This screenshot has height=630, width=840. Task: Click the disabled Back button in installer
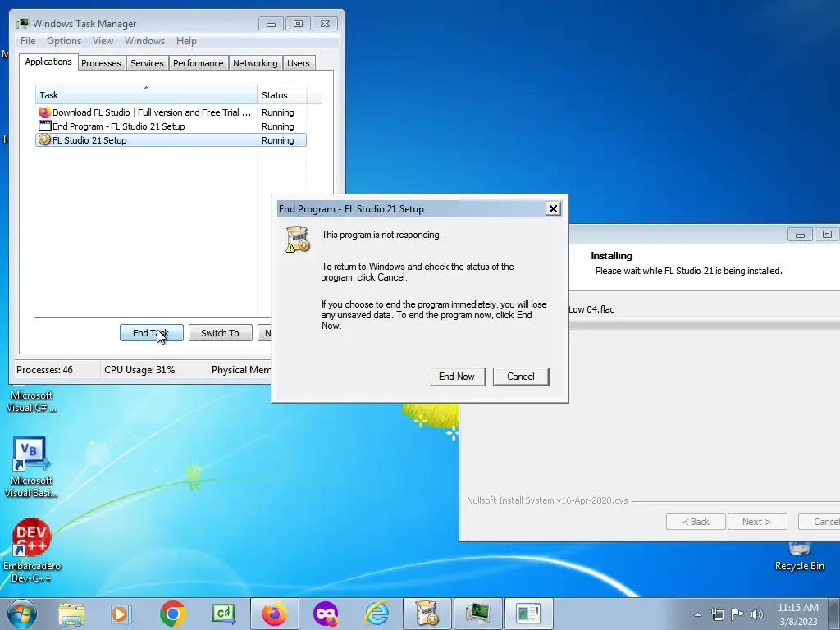[696, 521]
